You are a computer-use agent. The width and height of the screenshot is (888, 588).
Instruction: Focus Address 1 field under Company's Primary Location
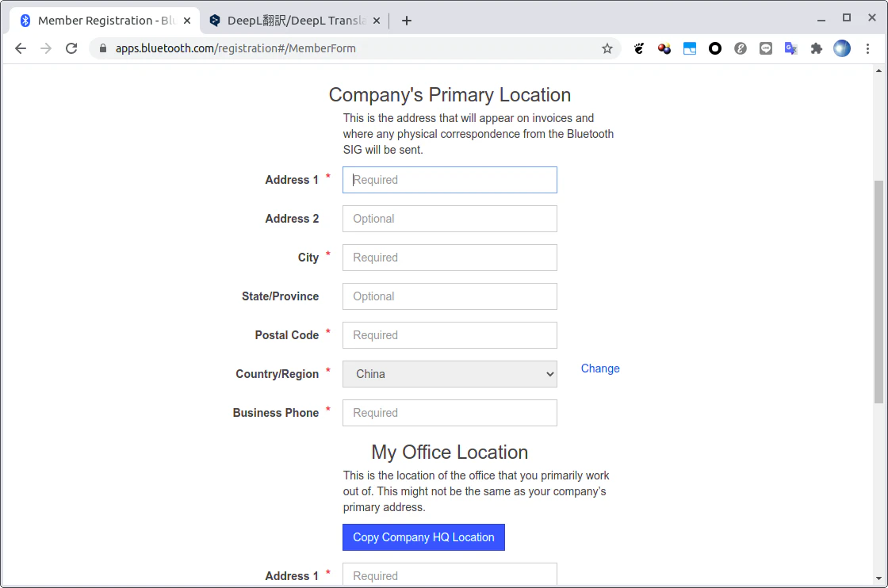(450, 180)
